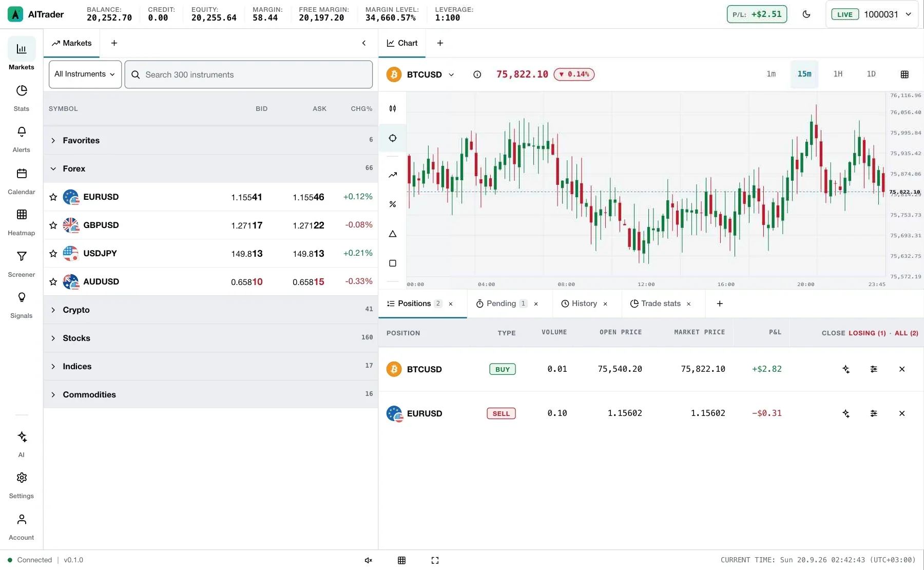Expand the Stocks group
This screenshot has height=570, width=924.
[210, 338]
